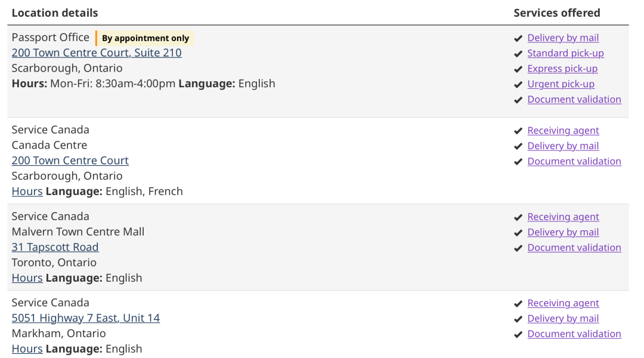The width and height of the screenshot is (644, 358).
Task: Click Express pick-up service link
Action: [x=562, y=69]
